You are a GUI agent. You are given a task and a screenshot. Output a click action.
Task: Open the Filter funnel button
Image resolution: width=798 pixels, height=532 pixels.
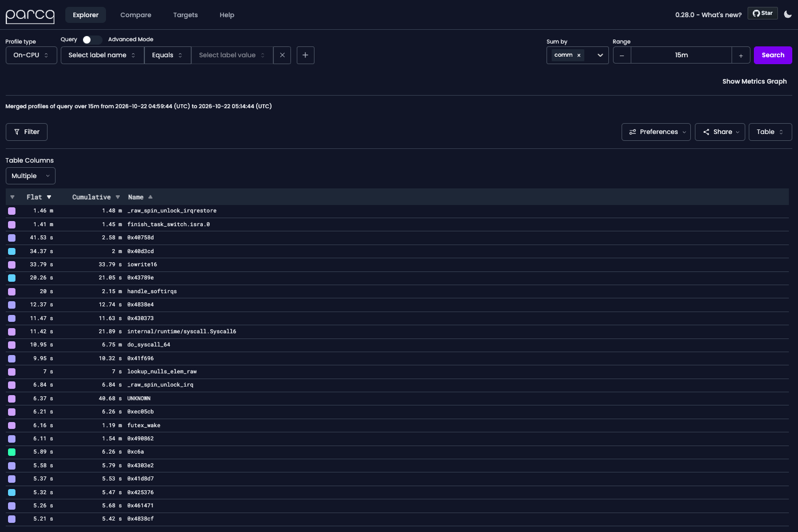coord(26,132)
